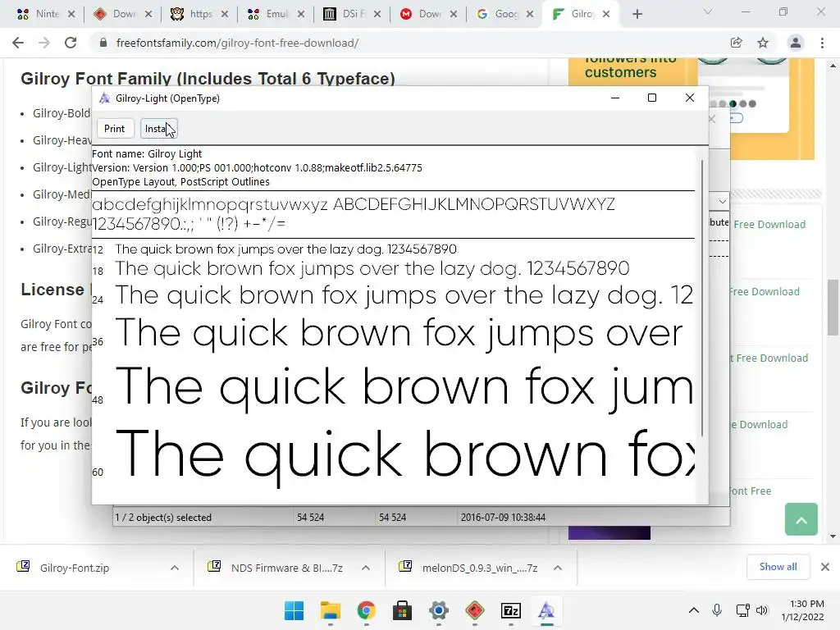Click the browser forward arrow
840x630 pixels.
click(x=44, y=43)
